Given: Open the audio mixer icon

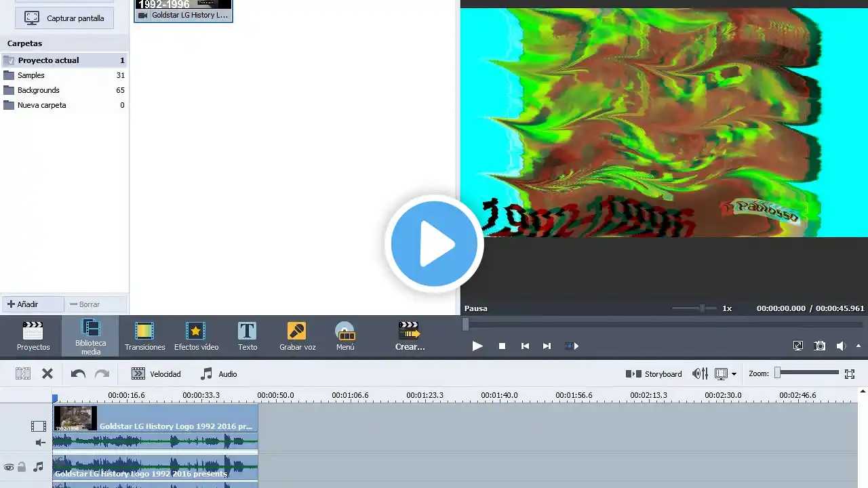Looking at the screenshot, I should pos(700,373).
